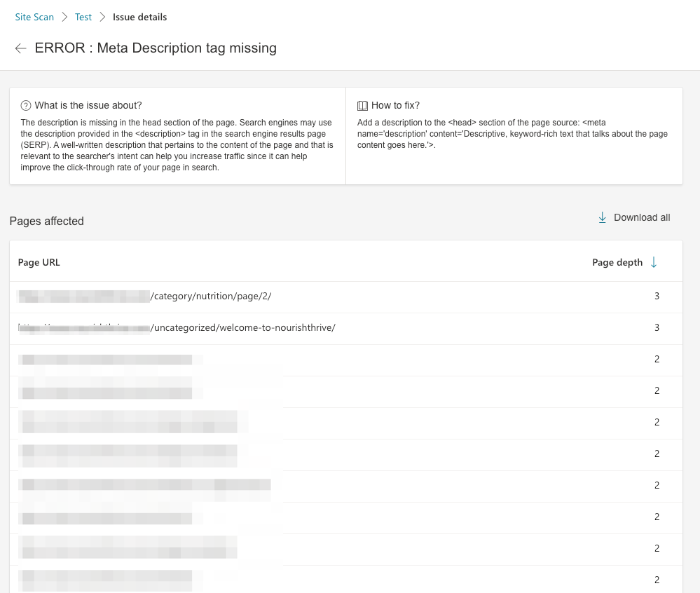The width and height of the screenshot is (700, 593).
Task: Click the download icon next to Download all
Action: 602,217
